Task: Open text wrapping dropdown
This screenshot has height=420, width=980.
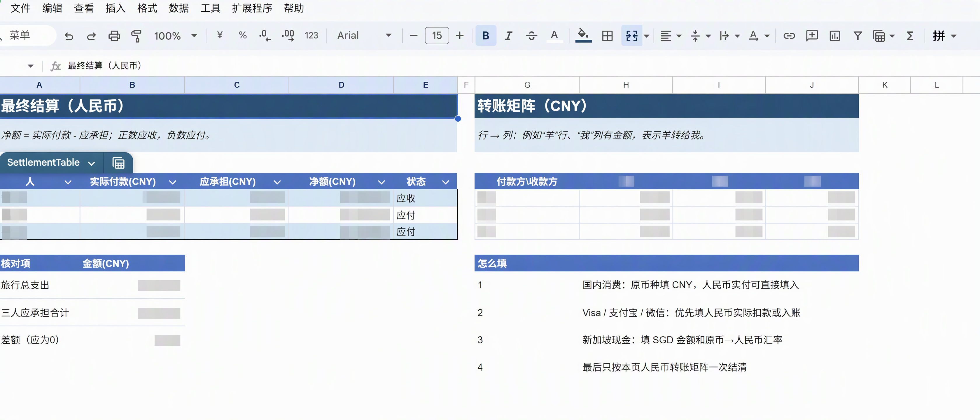Action: pyautogui.click(x=729, y=36)
